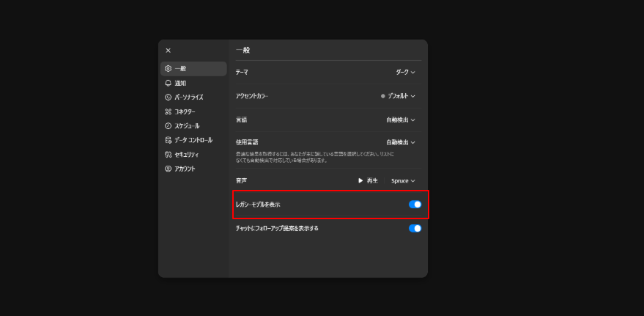
Task: Open the テーマ dropdown showing ダーク
Action: click(x=405, y=72)
